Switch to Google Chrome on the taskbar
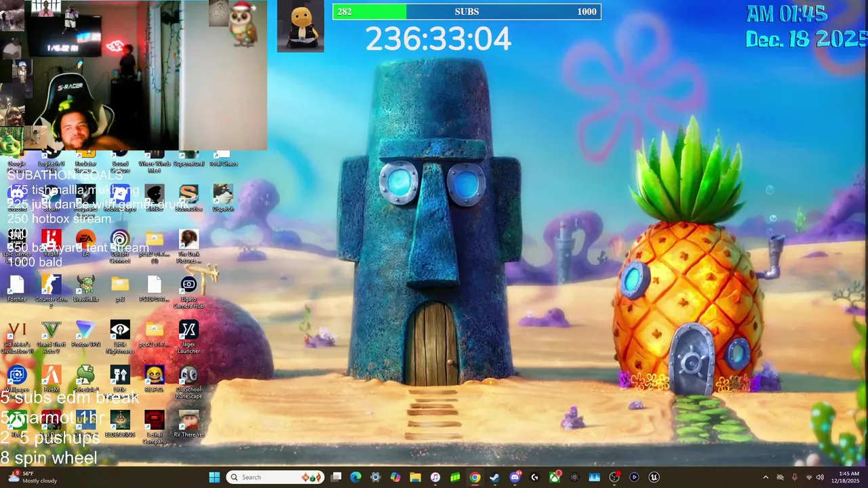This screenshot has height=488, width=868. (x=475, y=477)
